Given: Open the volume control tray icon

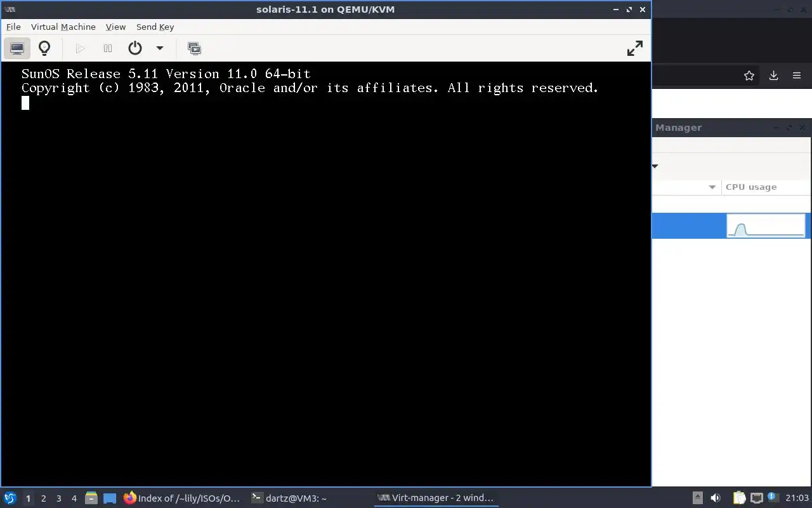Looking at the screenshot, I should pyautogui.click(x=716, y=498).
